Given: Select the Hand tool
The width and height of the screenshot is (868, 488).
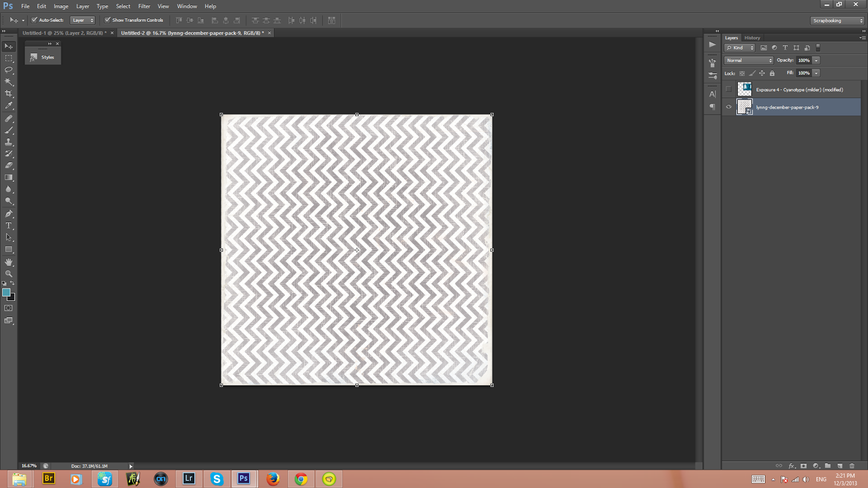Looking at the screenshot, I should point(9,262).
